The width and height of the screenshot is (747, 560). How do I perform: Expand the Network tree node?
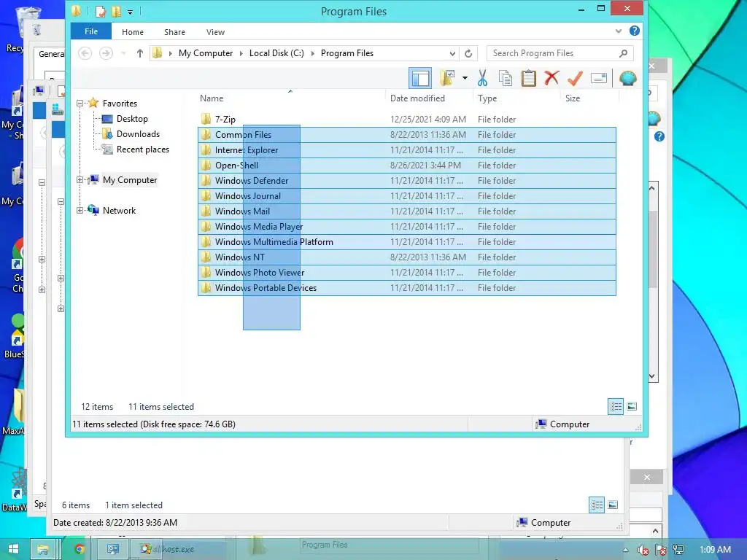pos(80,211)
